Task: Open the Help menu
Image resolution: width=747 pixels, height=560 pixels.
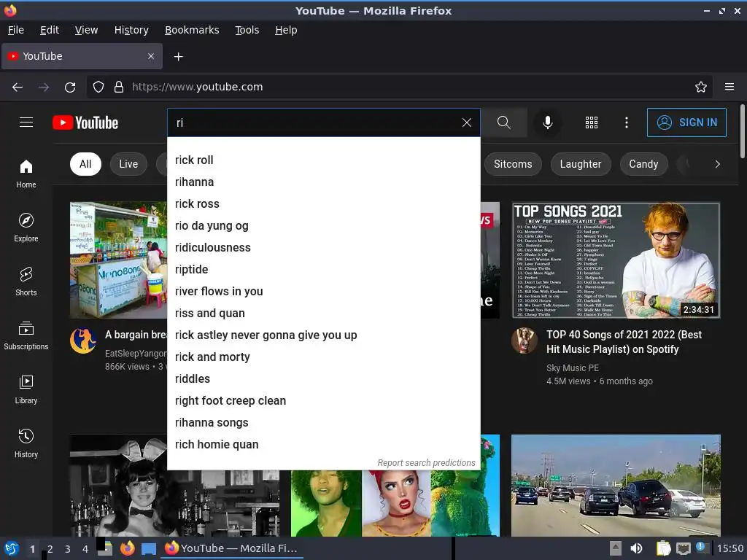Action: click(x=286, y=30)
